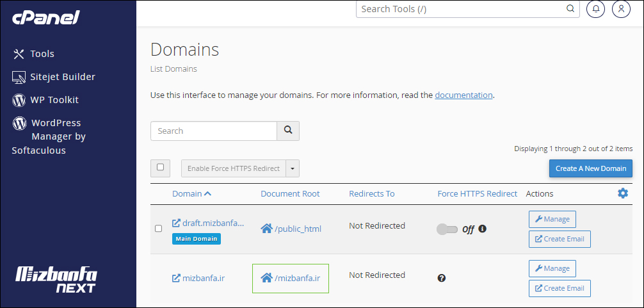Click the cPanel logo
The width and height of the screenshot is (644, 308).
pos(45,17)
